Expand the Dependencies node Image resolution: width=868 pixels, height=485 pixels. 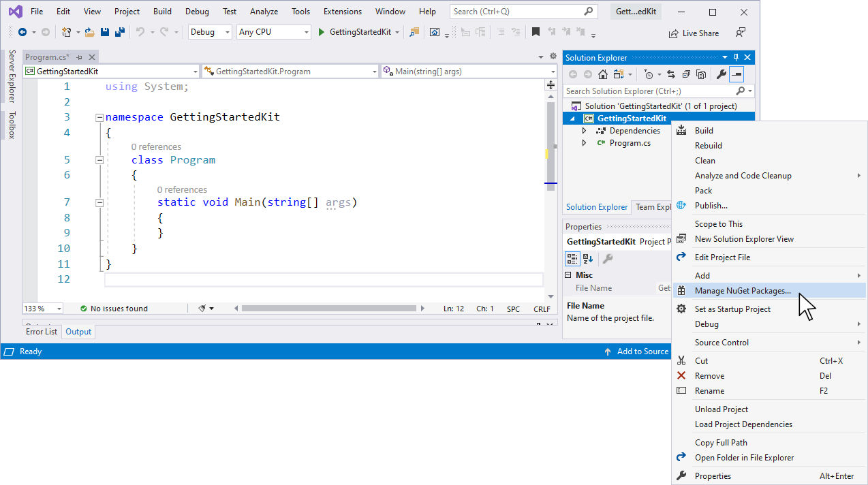coord(584,130)
